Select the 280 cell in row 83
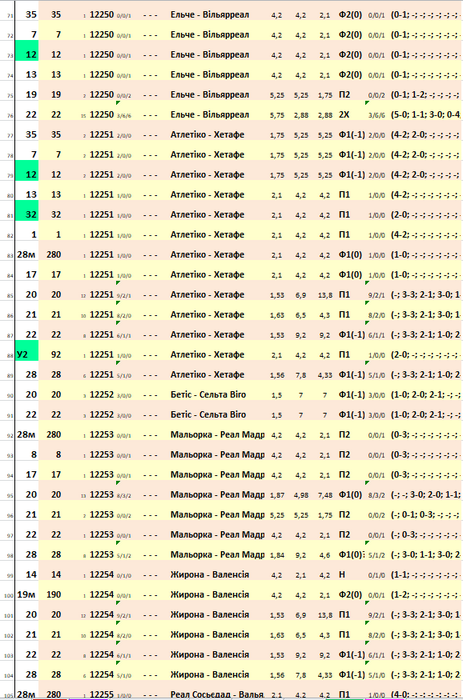Viewport: 463px width, 700px height. [54, 255]
